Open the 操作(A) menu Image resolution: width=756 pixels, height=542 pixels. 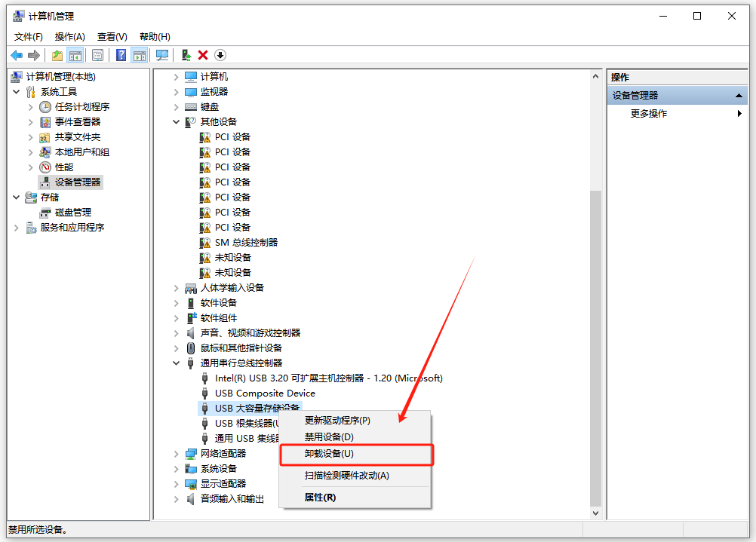point(70,37)
